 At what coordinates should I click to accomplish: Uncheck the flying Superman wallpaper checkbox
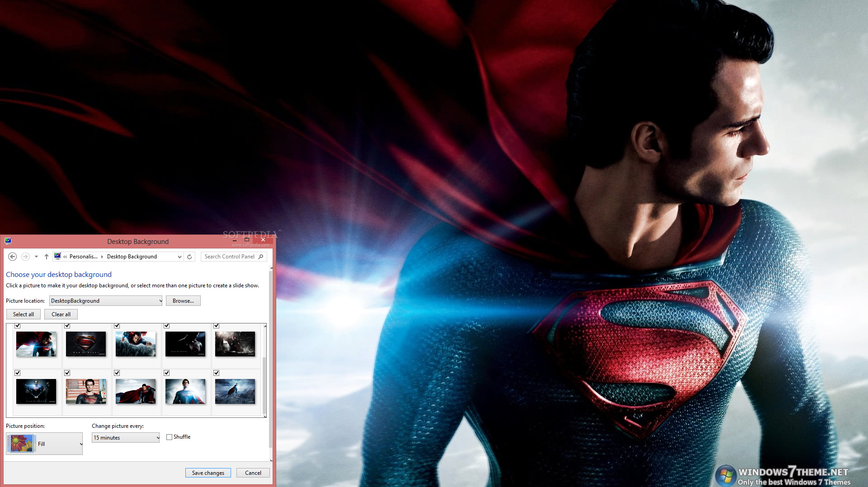(x=117, y=326)
